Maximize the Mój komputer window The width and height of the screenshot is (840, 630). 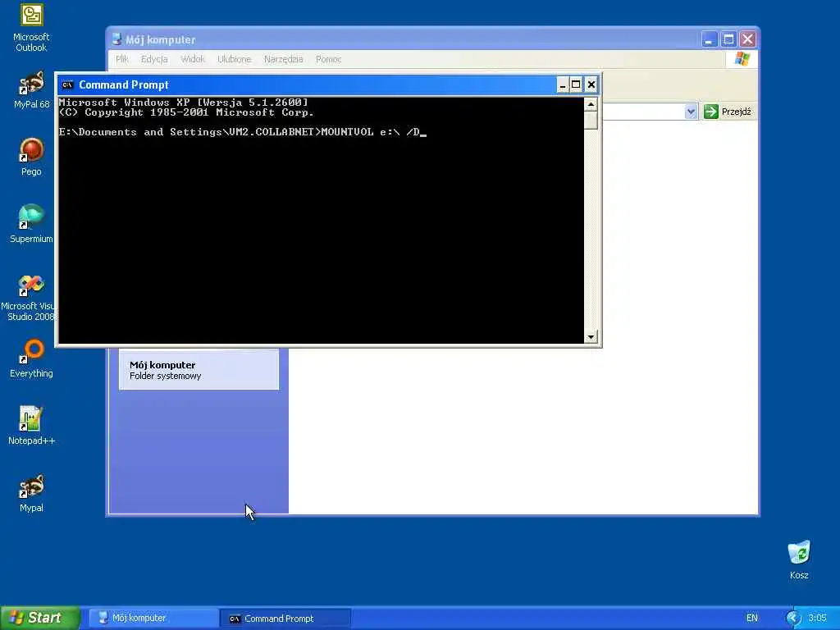click(x=728, y=39)
